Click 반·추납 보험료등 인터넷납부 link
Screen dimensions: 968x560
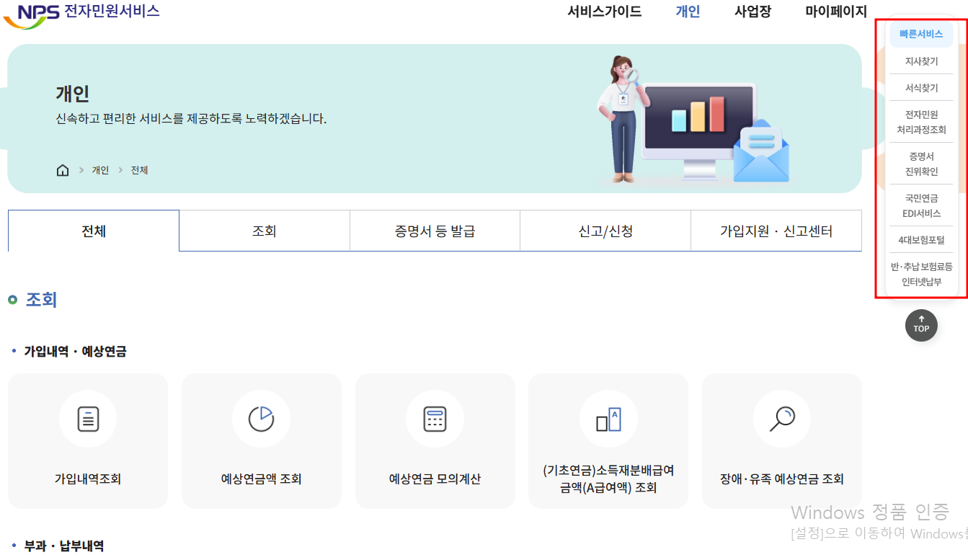921,275
